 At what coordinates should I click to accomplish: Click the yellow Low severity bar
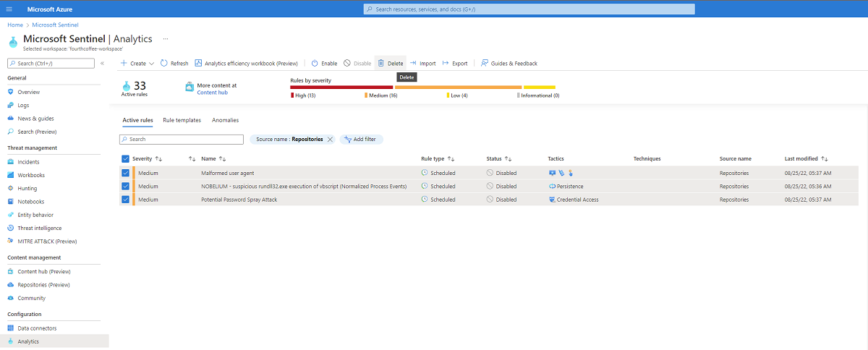pyautogui.click(x=540, y=87)
